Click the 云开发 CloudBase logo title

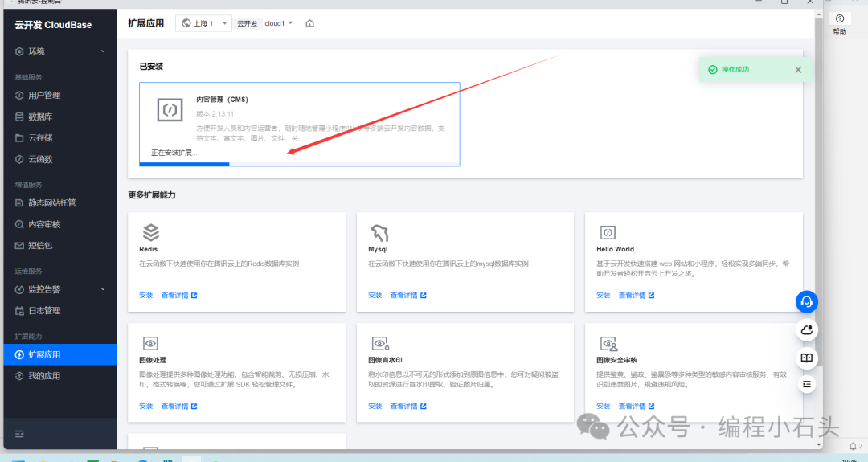(53, 25)
